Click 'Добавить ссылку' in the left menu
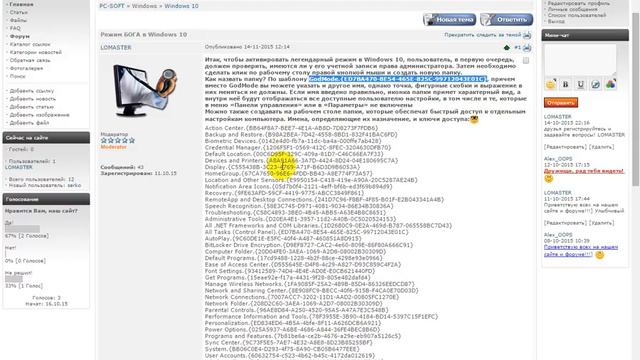This screenshot has width=640, height=360. pyautogui.click(x=31, y=91)
